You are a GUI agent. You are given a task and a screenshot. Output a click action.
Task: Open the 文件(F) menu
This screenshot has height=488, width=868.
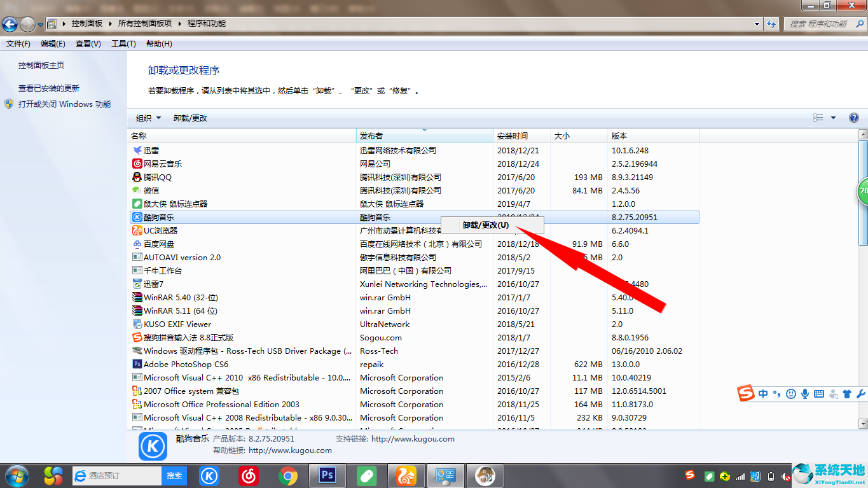(18, 44)
